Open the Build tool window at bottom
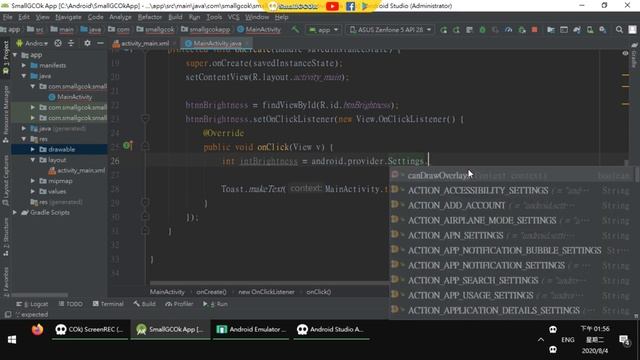 pyautogui.click(x=144, y=304)
